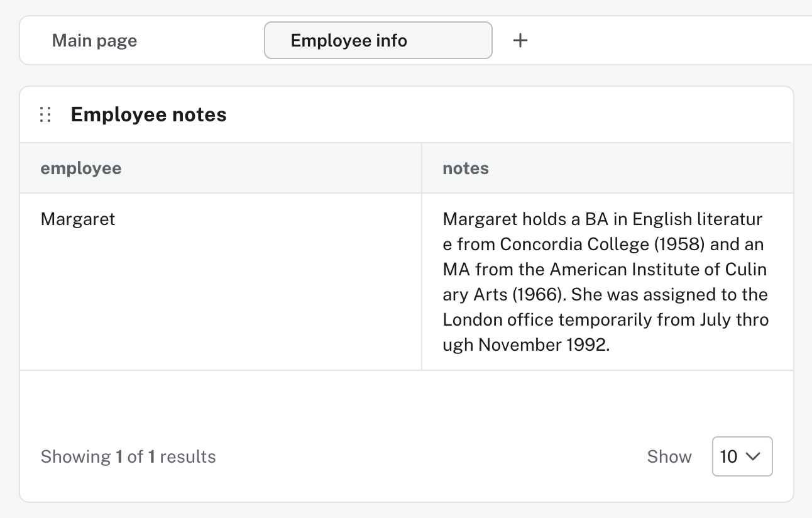Click the notes column header
The image size is (812, 518).
(466, 168)
